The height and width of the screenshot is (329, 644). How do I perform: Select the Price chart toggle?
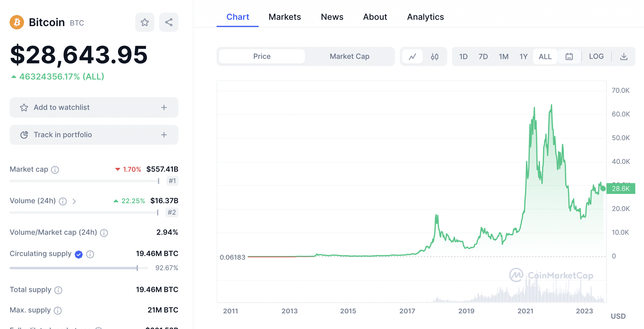click(262, 56)
